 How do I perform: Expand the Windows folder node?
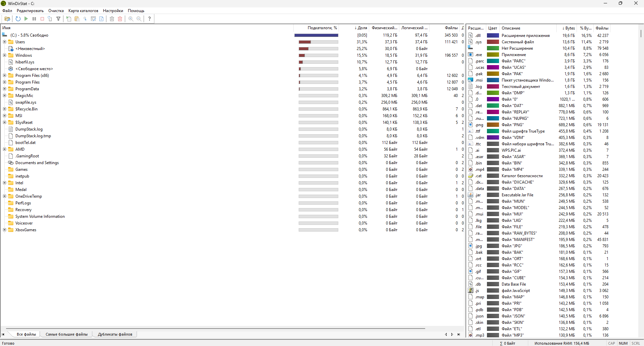tap(4, 55)
